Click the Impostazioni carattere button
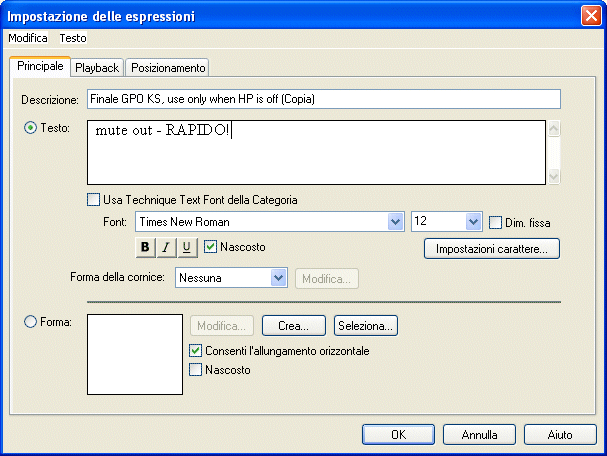Image resolution: width=607 pixels, height=456 pixels. pos(492,249)
